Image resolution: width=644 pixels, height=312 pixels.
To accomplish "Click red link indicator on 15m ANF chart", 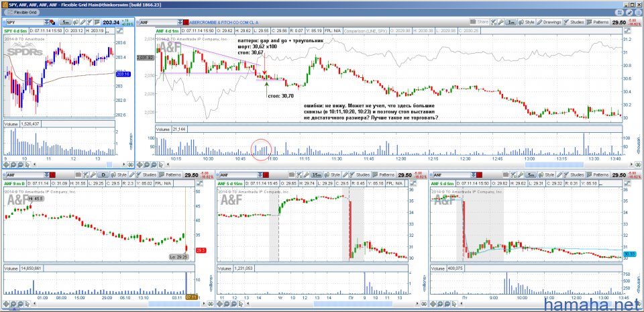I will point(266,175).
